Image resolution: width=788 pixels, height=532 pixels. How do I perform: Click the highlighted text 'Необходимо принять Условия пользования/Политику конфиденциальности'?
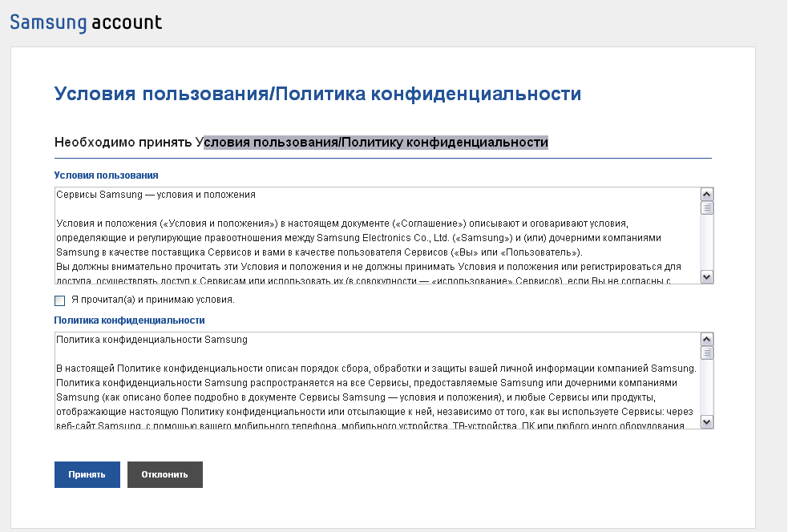coord(301,142)
